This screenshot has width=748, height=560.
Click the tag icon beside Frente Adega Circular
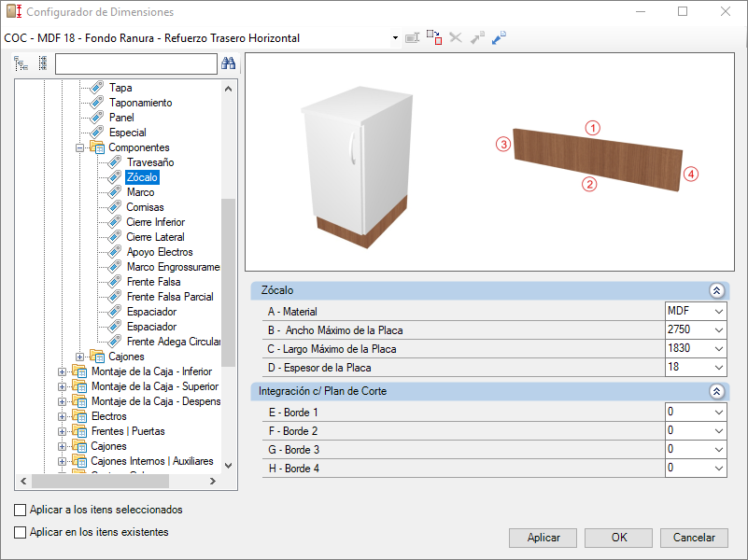(115, 342)
